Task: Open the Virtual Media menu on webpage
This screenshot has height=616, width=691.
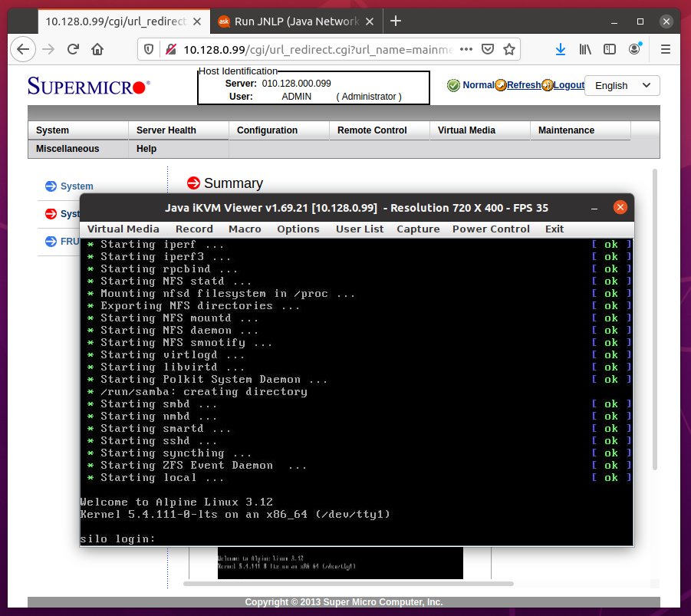Action: (x=480, y=130)
